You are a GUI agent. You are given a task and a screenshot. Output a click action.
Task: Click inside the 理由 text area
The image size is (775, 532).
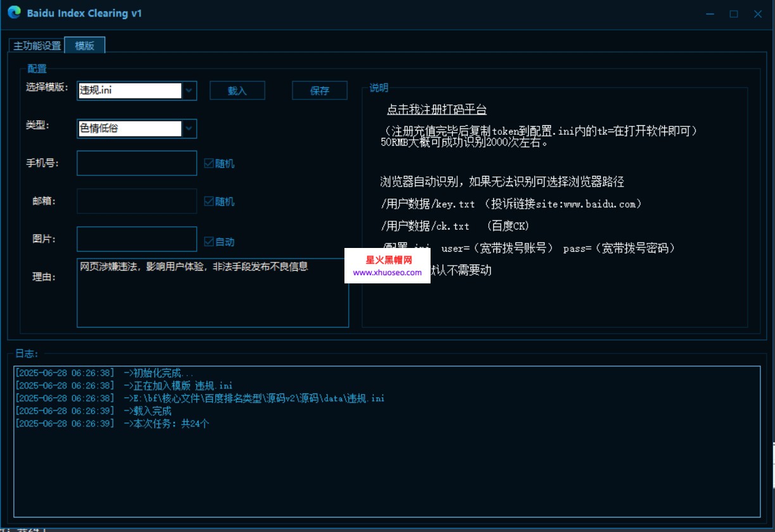coord(213,292)
